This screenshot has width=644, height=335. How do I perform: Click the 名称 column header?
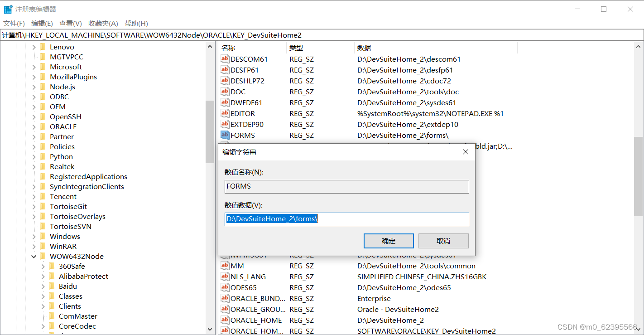pyautogui.click(x=252, y=48)
